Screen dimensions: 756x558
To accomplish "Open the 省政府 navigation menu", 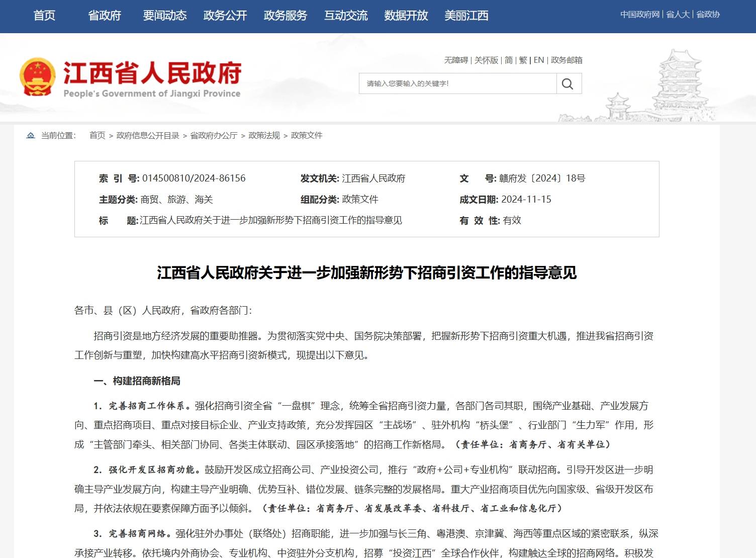I will [x=105, y=16].
